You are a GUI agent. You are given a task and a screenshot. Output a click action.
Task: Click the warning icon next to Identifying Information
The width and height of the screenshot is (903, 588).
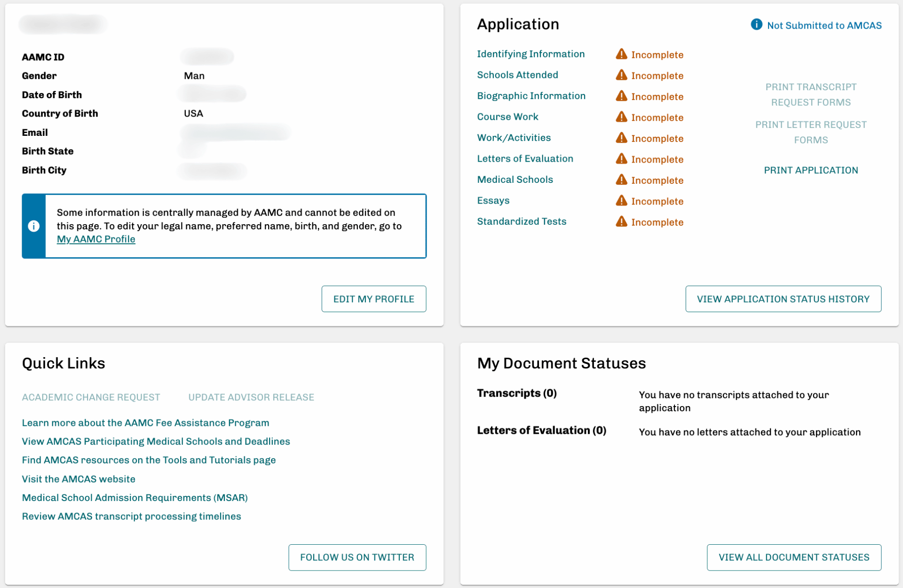(x=621, y=54)
